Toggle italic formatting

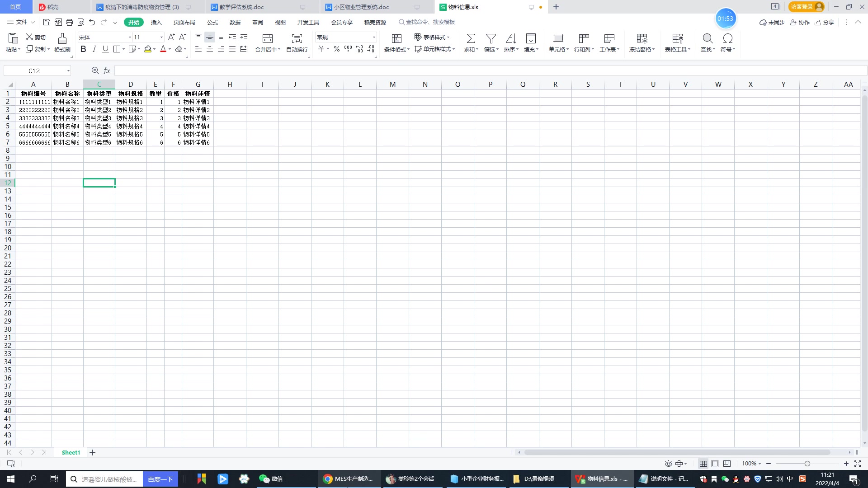click(x=94, y=49)
